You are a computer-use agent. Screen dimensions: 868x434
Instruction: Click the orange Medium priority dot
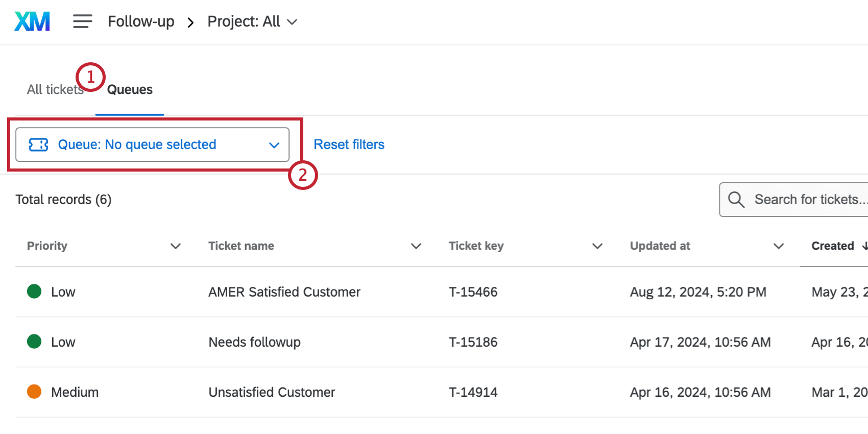click(x=34, y=392)
